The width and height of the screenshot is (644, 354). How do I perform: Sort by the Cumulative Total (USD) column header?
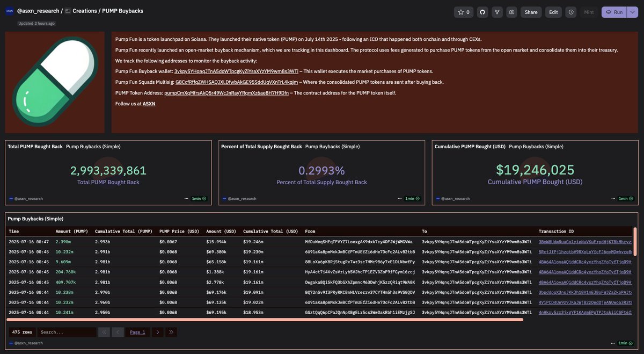[x=270, y=232]
